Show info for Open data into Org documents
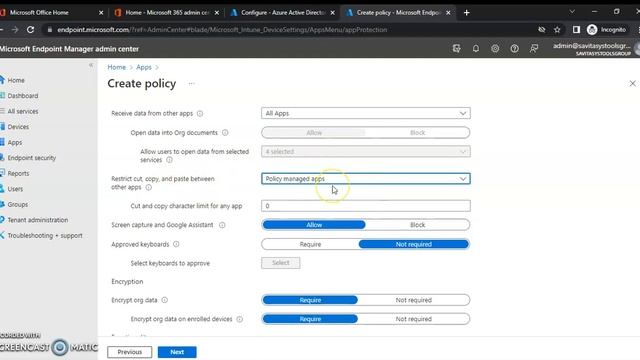 (225, 133)
